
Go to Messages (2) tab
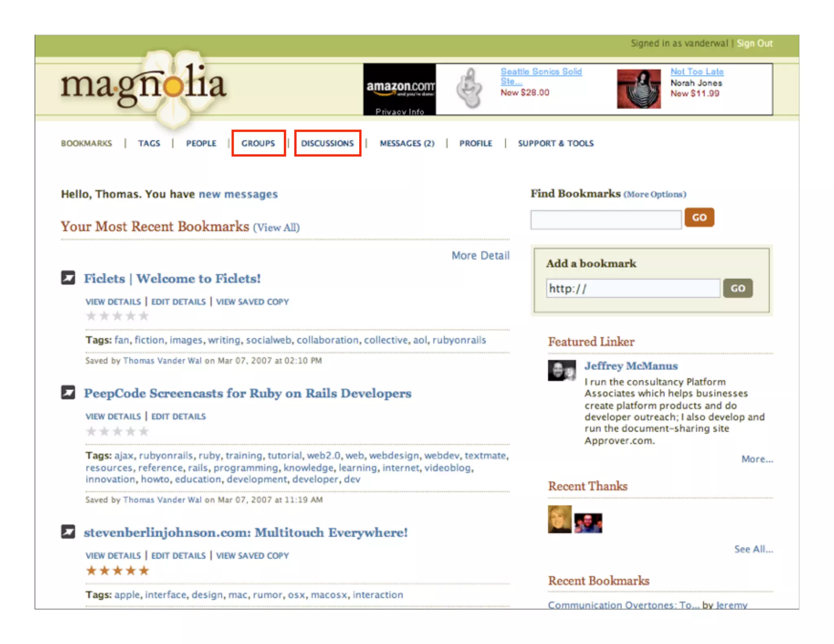(x=407, y=143)
